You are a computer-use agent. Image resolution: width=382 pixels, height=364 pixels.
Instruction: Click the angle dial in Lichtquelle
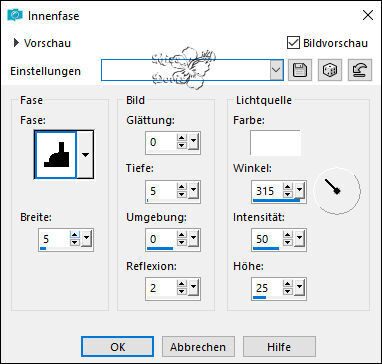[x=337, y=191]
